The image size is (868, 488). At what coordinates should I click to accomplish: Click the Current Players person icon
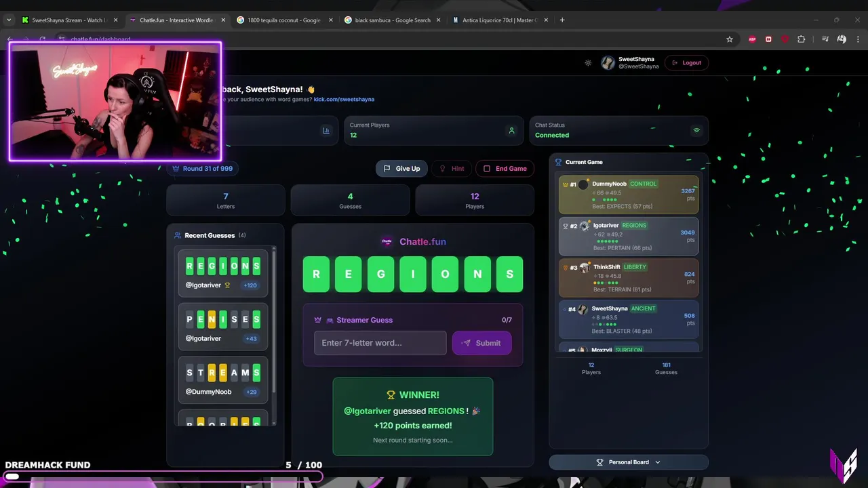click(x=512, y=131)
